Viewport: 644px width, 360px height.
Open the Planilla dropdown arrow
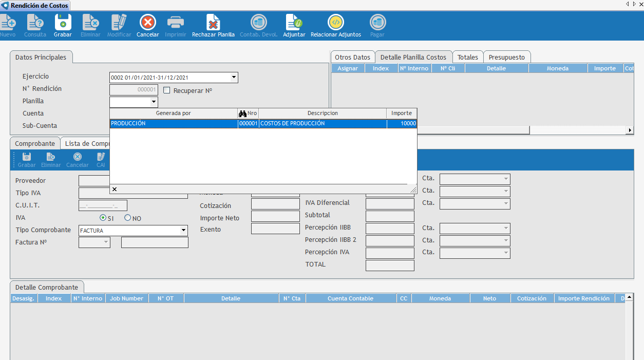tap(154, 102)
